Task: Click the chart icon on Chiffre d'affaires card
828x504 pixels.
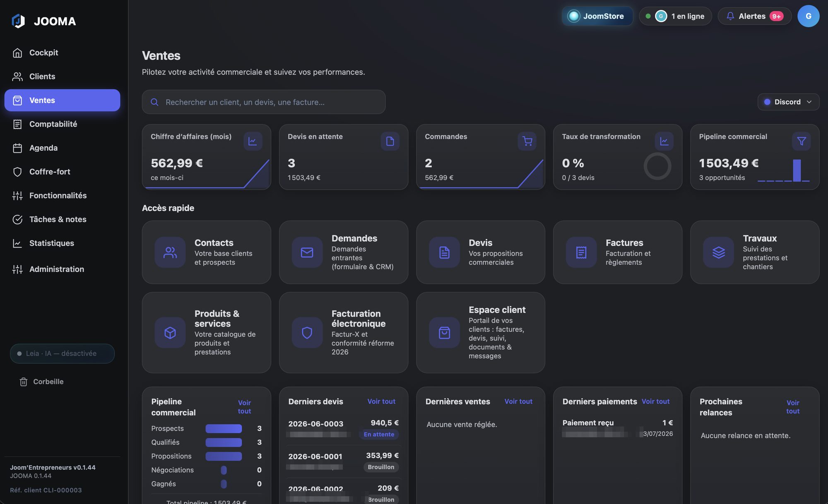Action: [253, 141]
